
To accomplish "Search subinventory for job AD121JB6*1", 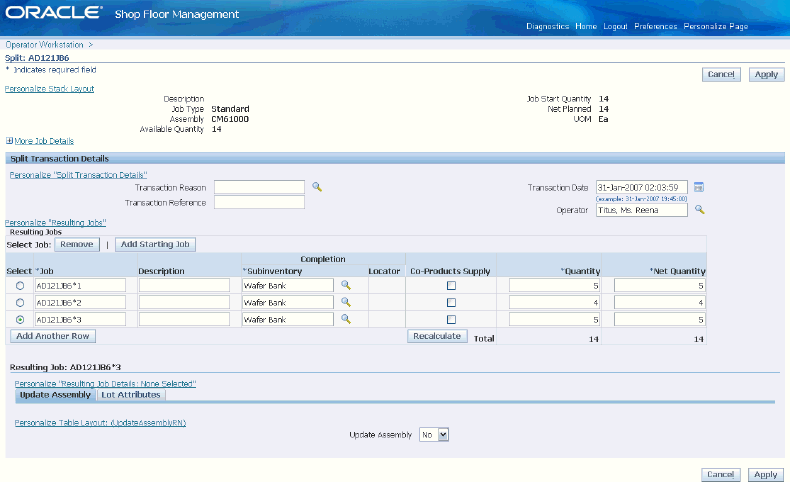I will [x=346, y=285].
